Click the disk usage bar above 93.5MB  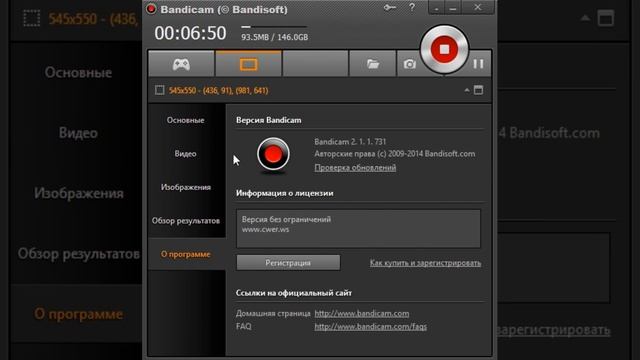pos(273,27)
